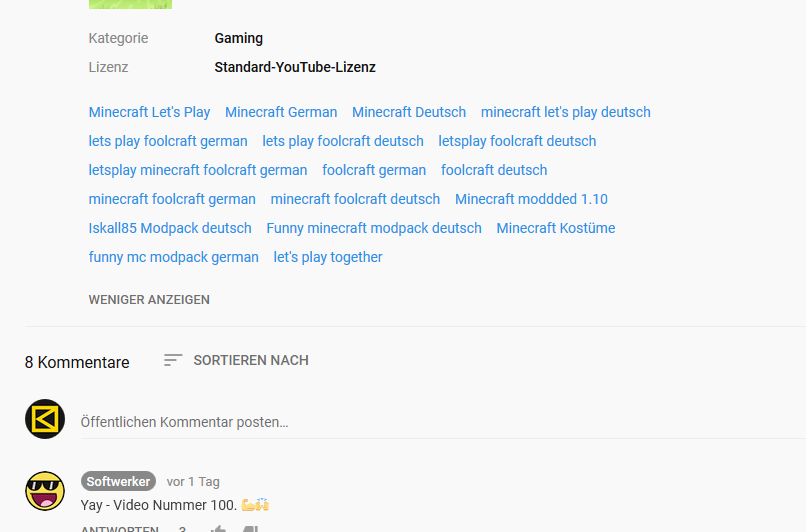Open the 'Sortieren nach' dropdown
The width and height of the screenshot is (806, 532).
(250, 360)
